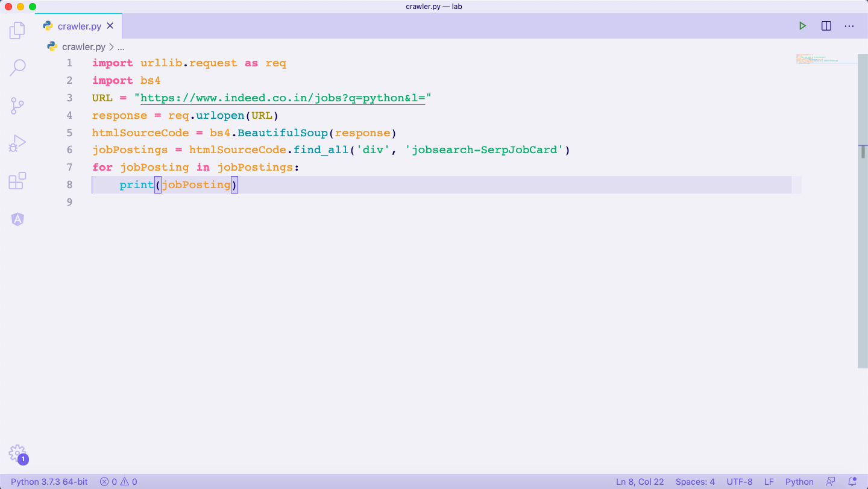Show notifications with the bell icon

coord(852,482)
